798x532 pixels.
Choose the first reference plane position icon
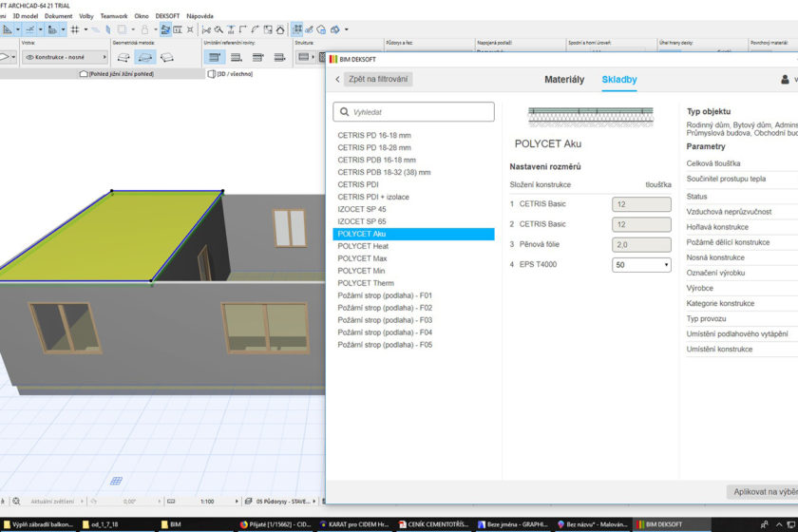pos(215,57)
